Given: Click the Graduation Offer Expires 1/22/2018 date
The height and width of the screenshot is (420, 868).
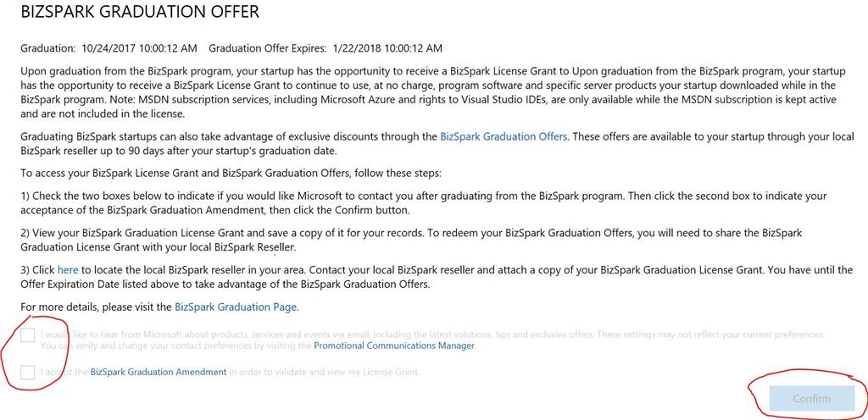Looking at the screenshot, I should 325,48.
